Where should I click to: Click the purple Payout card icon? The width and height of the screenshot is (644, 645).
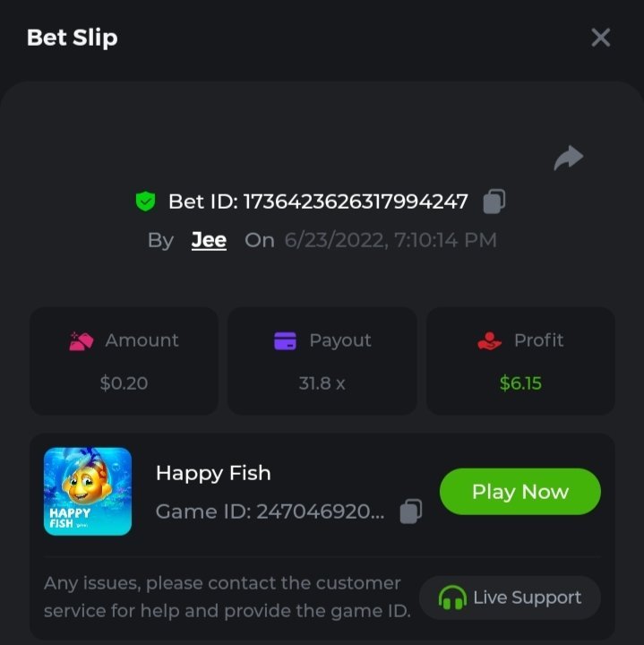click(285, 340)
